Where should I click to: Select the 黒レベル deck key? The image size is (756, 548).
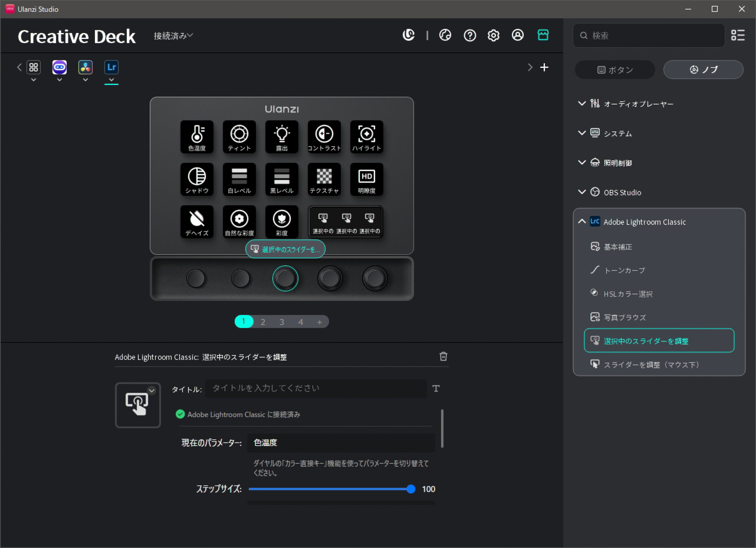pyautogui.click(x=282, y=179)
